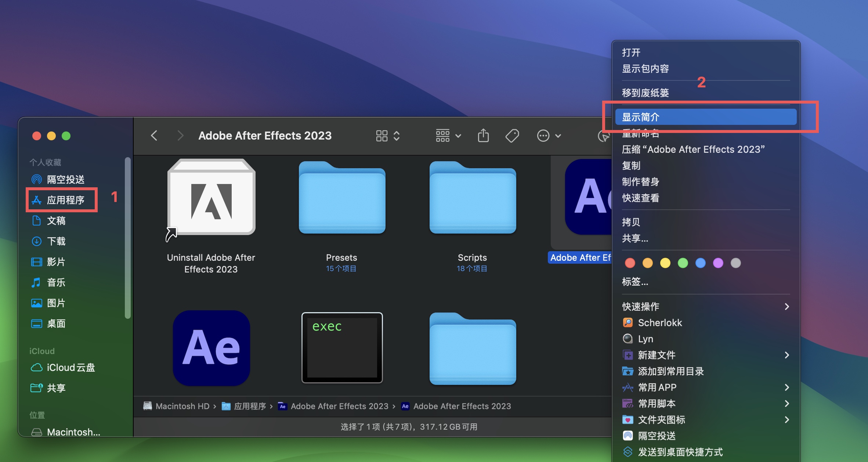Expand New File (新建文件) submenu
Screen dimensions: 868x462
click(x=706, y=355)
